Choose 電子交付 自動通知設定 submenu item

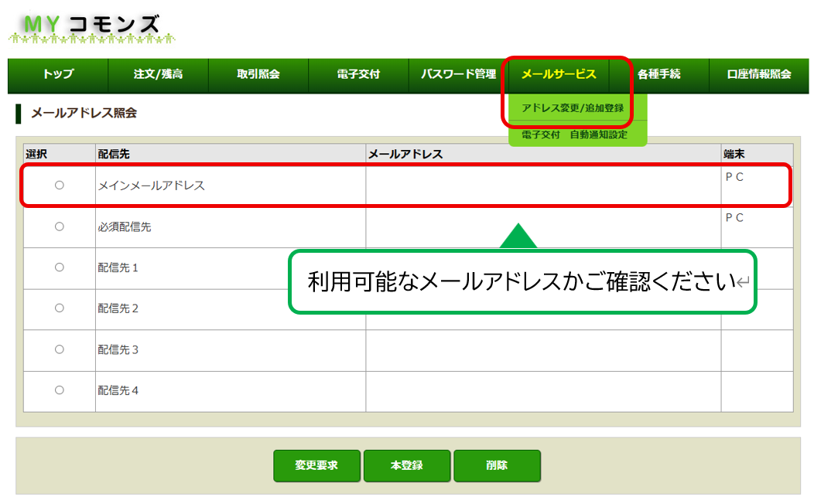pyautogui.click(x=574, y=135)
